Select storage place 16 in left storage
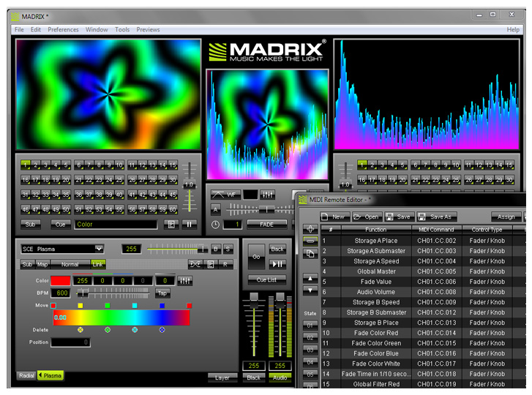 coord(26,180)
